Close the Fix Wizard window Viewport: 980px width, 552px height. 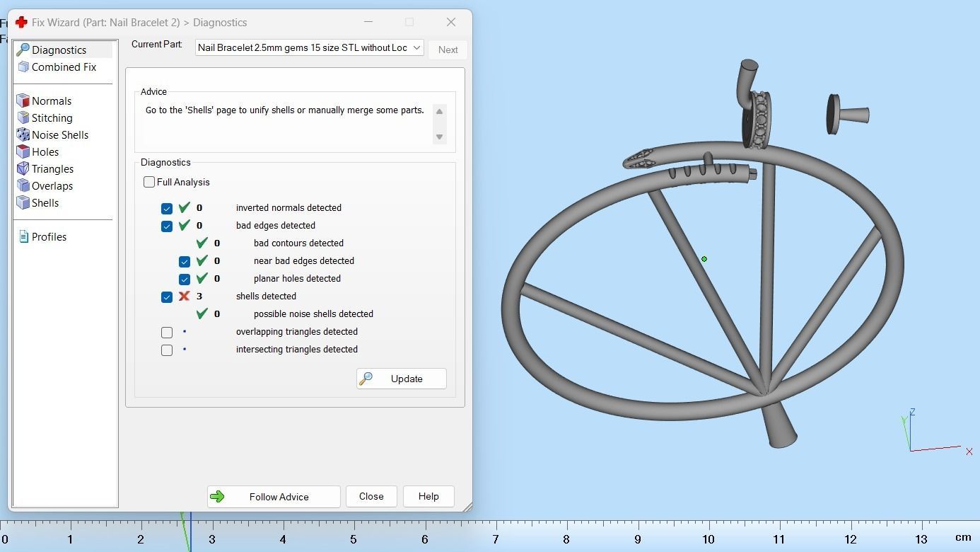[x=451, y=22]
